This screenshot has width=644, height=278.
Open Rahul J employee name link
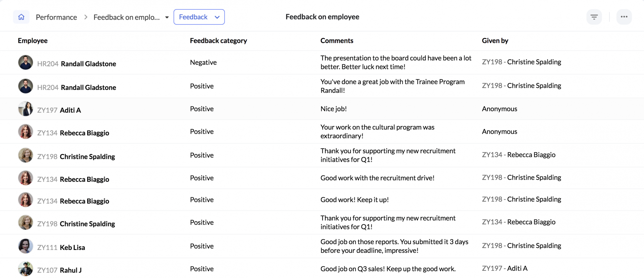pyautogui.click(x=71, y=270)
